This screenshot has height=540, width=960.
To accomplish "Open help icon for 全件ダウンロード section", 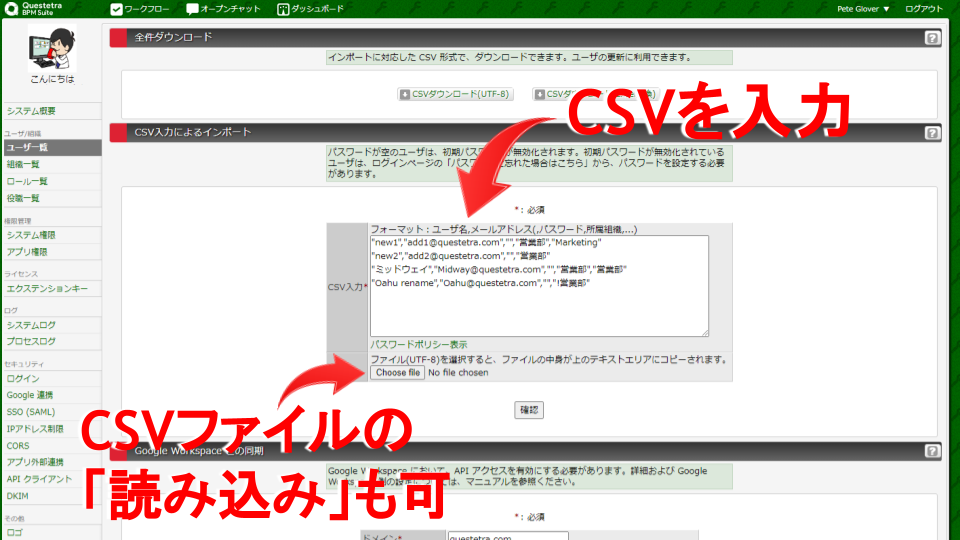I will point(931,38).
